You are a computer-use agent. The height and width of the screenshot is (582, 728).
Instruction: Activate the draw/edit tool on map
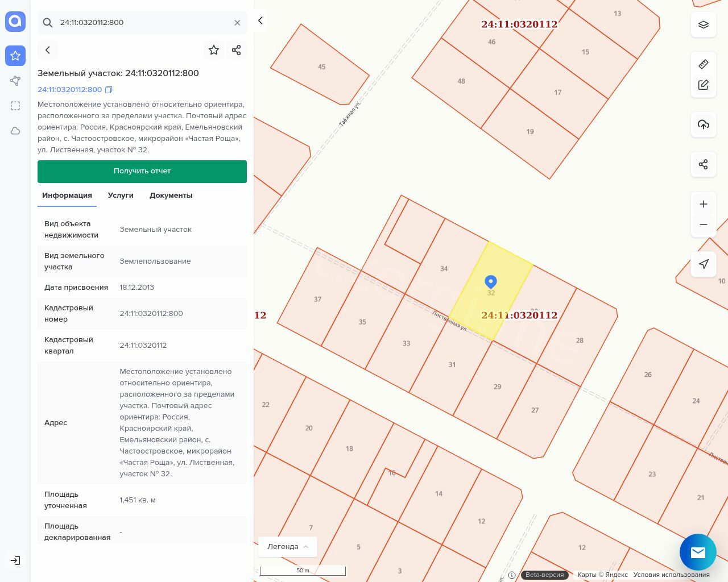pyautogui.click(x=704, y=85)
